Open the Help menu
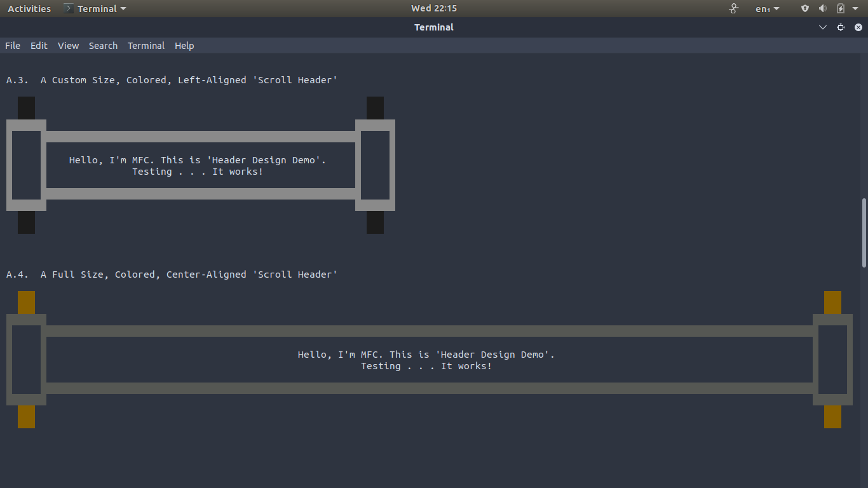Image resolution: width=868 pixels, height=488 pixels. click(184, 45)
